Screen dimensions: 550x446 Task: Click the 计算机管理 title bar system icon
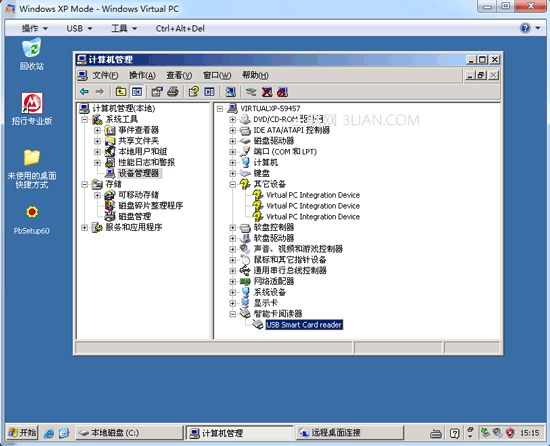point(82,60)
